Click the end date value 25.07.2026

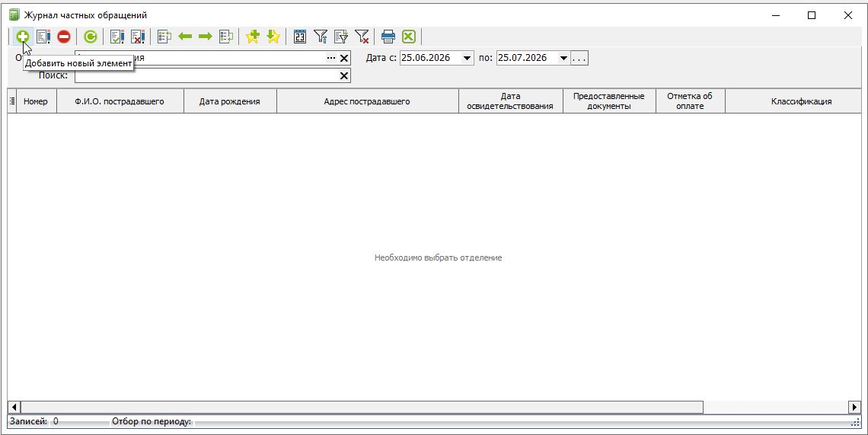(x=522, y=58)
